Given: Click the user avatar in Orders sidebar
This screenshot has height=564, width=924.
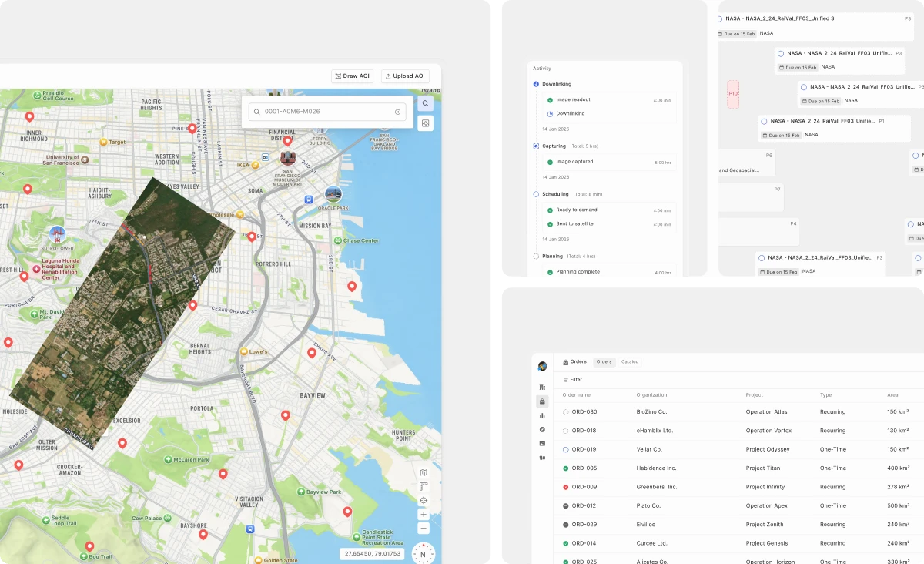Looking at the screenshot, I should click(x=542, y=366).
